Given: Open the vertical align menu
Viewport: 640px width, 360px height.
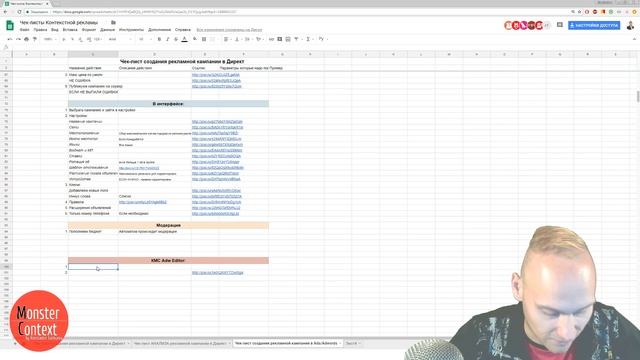Looking at the screenshot, I should coord(237,39).
